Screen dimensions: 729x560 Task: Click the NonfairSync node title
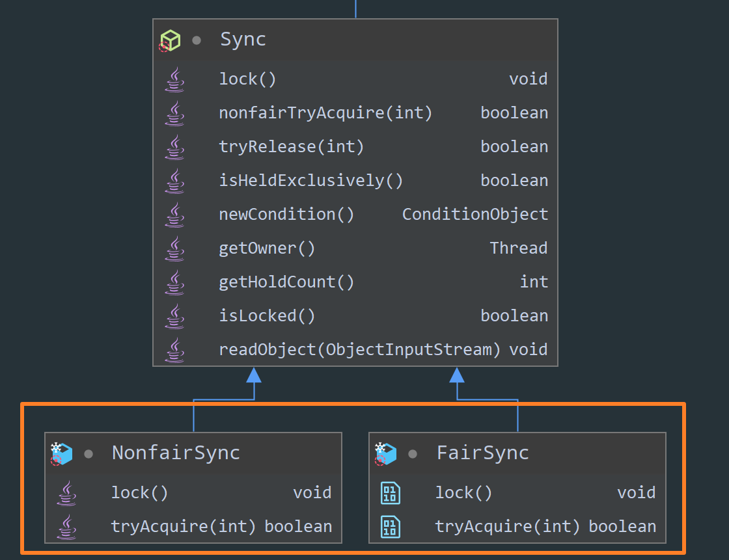[176, 453]
